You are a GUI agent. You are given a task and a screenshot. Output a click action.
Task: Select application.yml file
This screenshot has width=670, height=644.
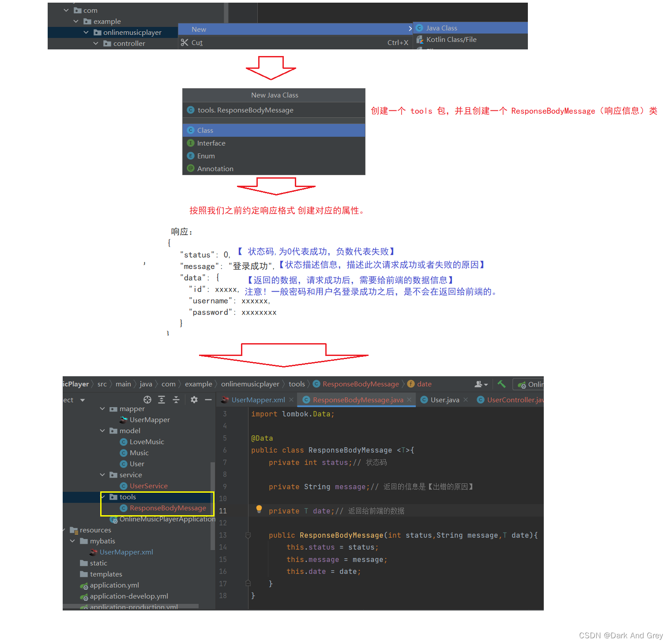click(x=109, y=585)
